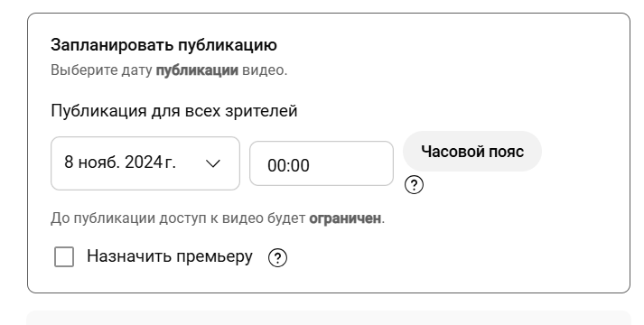Click the Запланировать публикацию heading
Screen dimensions: 644x325
(163, 45)
